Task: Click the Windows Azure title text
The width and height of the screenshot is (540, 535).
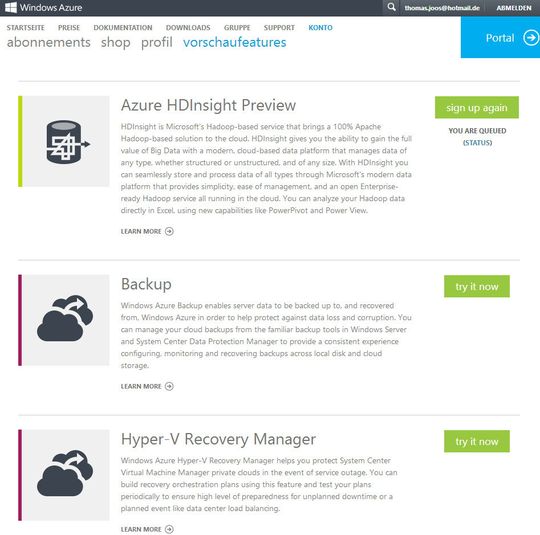Action: point(51,7)
